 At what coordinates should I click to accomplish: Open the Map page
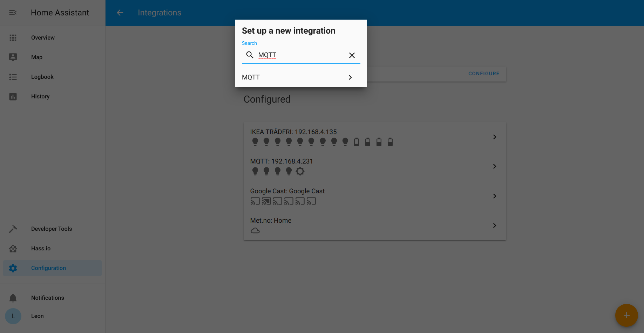click(53, 57)
